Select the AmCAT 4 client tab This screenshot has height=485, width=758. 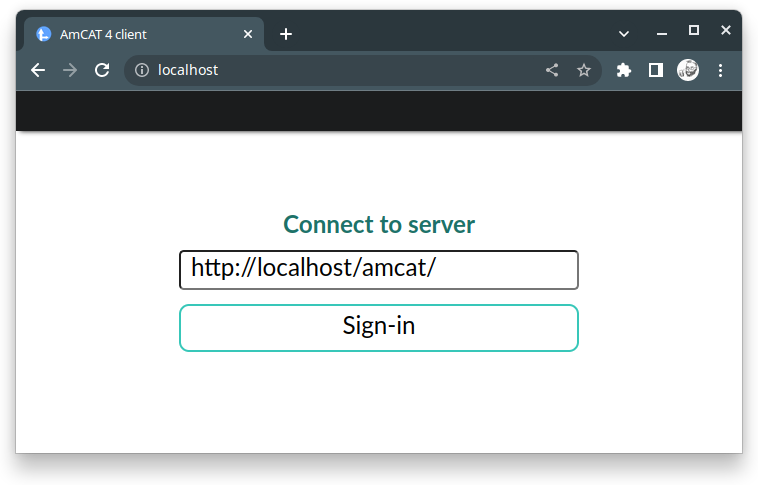130,34
